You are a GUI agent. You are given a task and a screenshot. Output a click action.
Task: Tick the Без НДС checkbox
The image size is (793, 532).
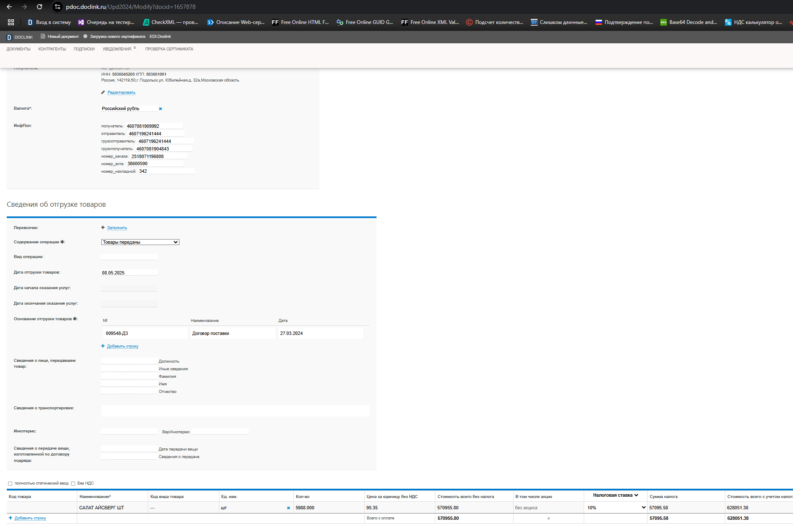tap(73, 484)
